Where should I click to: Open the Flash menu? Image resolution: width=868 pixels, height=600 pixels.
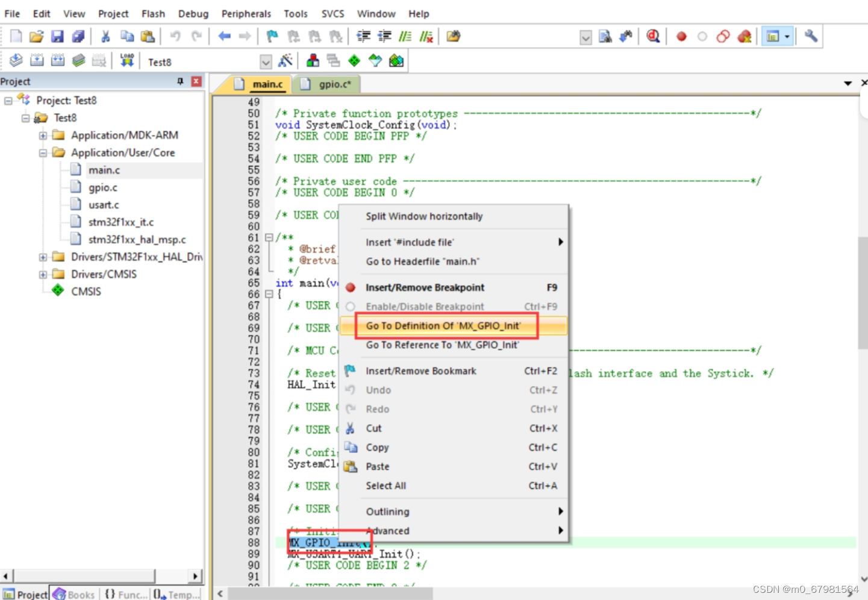coord(153,13)
